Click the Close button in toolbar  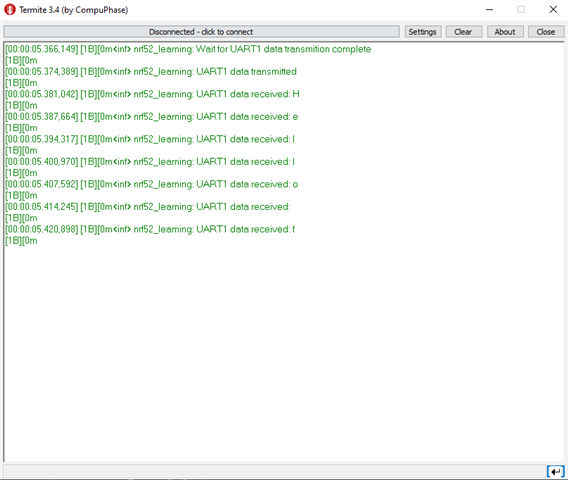(x=546, y=32)
